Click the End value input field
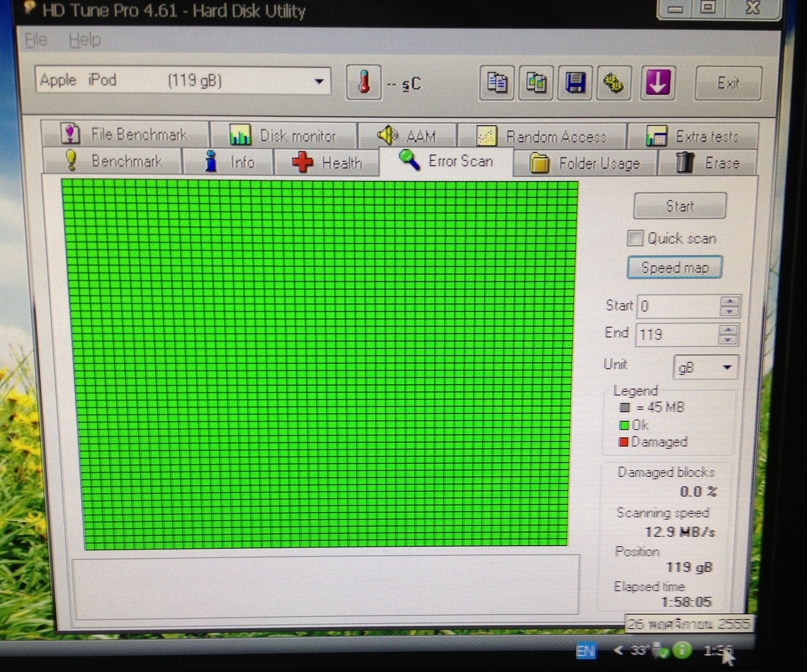 point(677,335)
